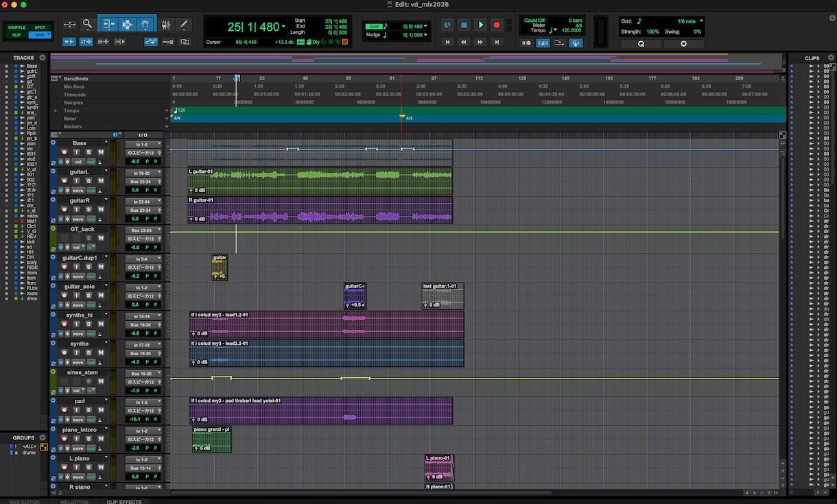The image size is (837, 504).
Task: Open the MIDI Editor tab
Action: [24, 501]
